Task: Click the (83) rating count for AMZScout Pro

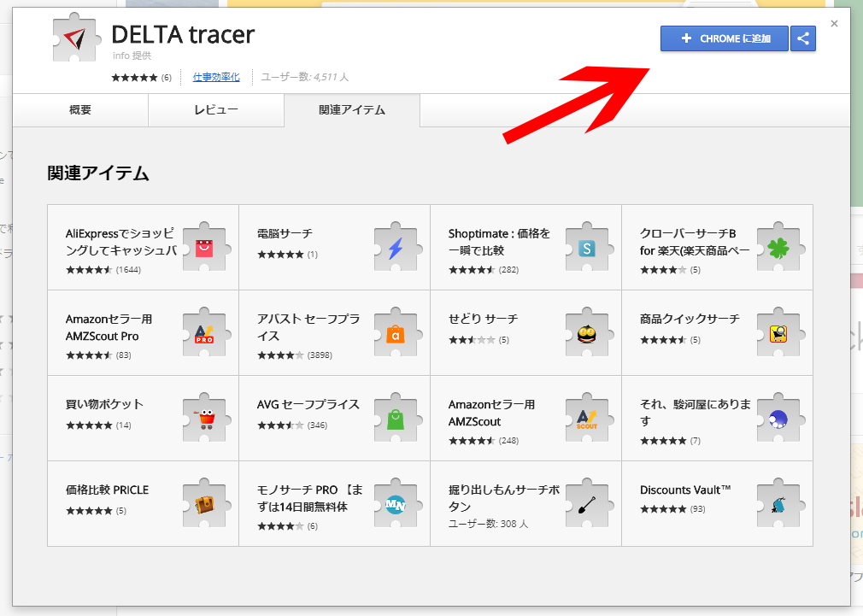Action: (x=123, y=355)
